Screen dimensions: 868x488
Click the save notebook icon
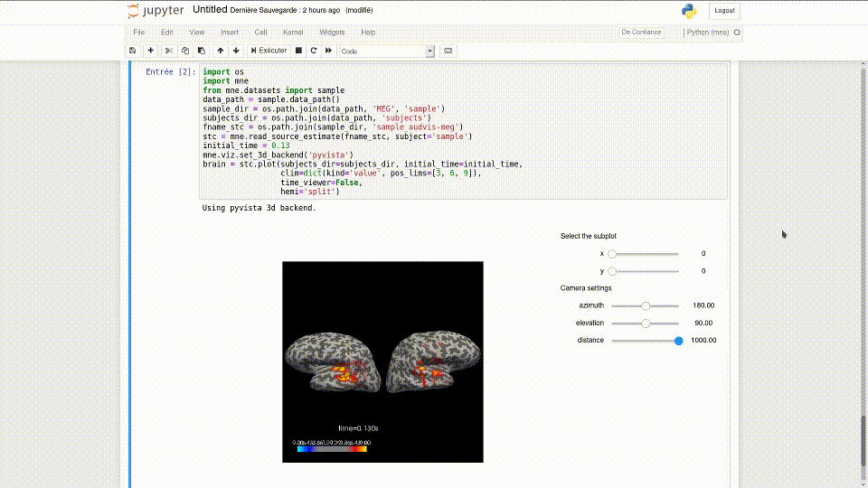[x=132, y=51]
